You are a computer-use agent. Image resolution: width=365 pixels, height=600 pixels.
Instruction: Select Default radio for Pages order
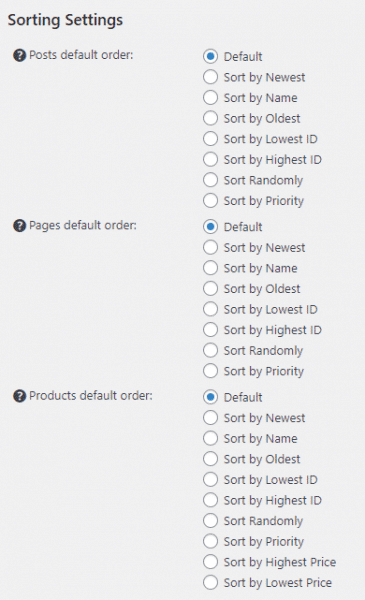point(210,227)
